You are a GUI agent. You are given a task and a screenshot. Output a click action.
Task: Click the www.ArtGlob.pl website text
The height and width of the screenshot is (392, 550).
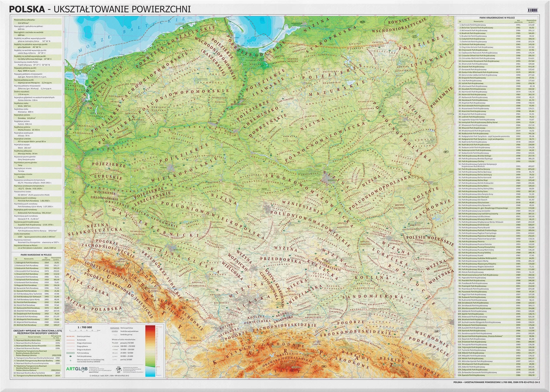[x=94, y=372]
